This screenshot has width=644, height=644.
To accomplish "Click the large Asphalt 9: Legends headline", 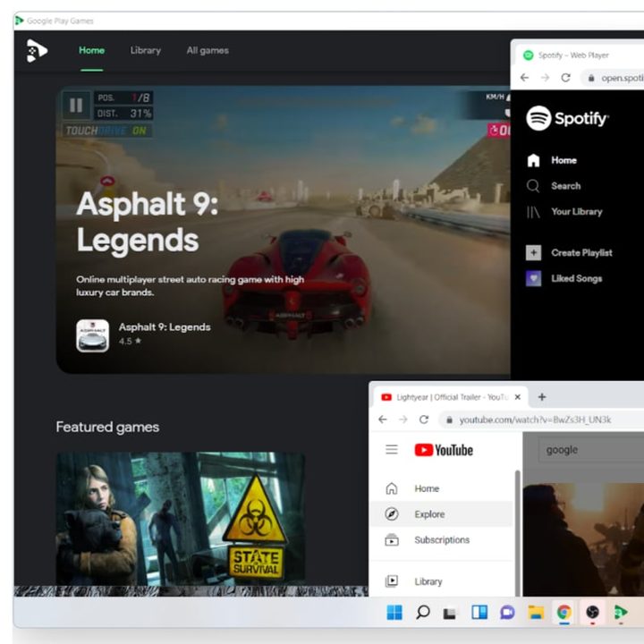I will click(x=147, y=222).
